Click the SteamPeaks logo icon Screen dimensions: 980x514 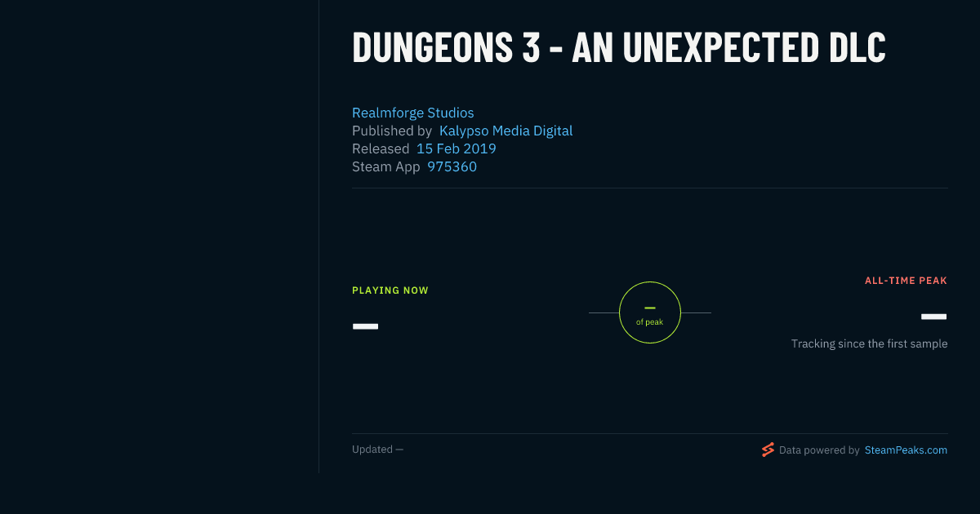[768, 450]
